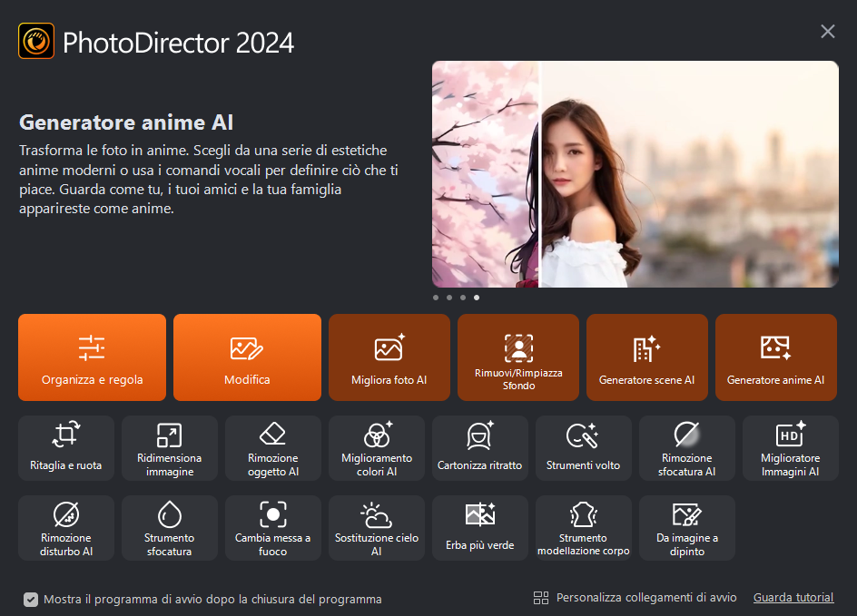This screenshot has height=616, width=857.
Task: Click the Generatore anime AI heading
Action: click(126, 122)
